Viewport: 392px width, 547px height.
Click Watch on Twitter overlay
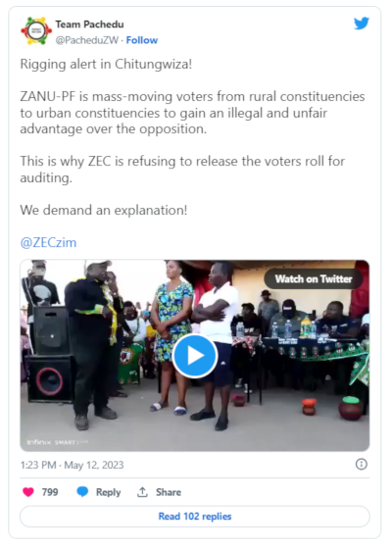tap(314, 278)
